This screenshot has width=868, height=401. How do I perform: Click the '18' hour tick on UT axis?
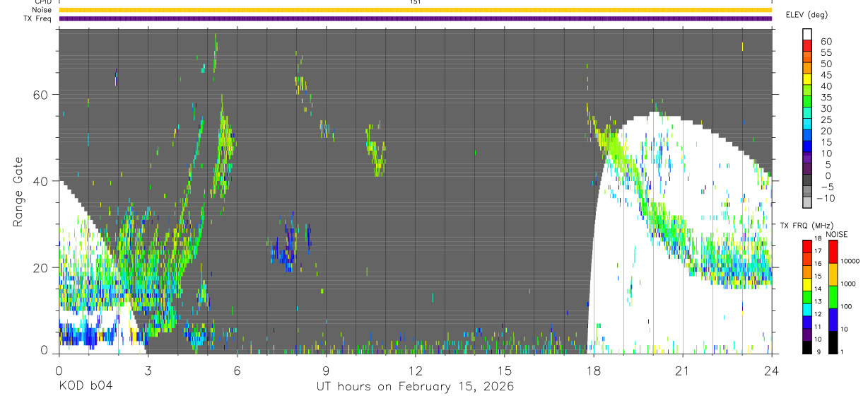click(594, 370)
